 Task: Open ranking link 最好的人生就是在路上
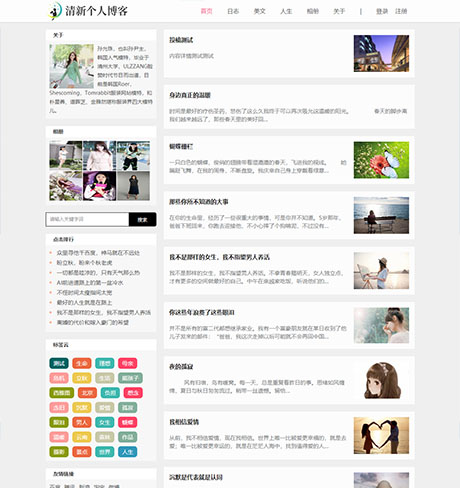pos(84,303)
